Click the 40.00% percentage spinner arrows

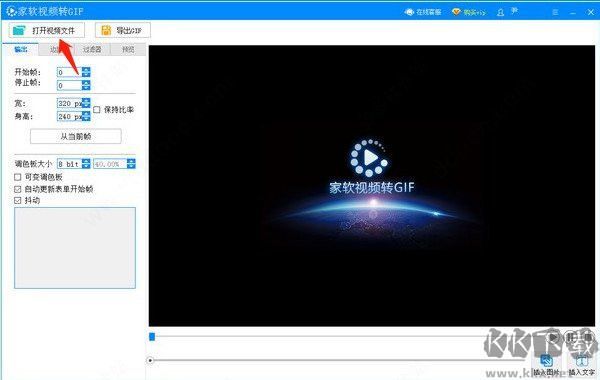[131, 164]
